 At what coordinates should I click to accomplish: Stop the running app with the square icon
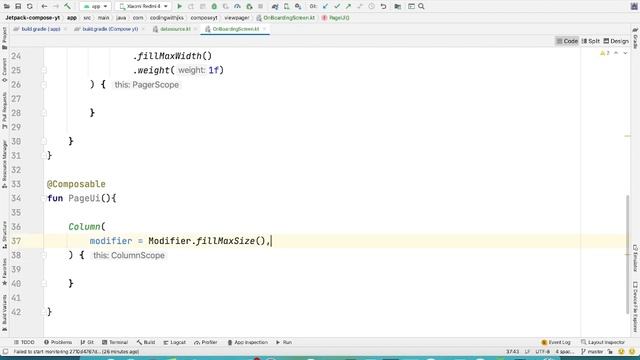coord(260,7)
